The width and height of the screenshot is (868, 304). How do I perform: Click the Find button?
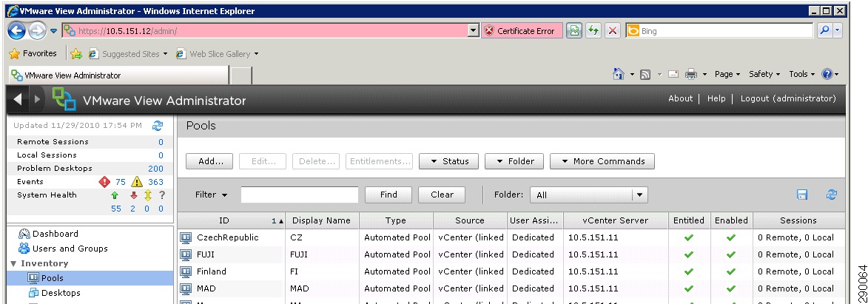(x=388, y=195)
